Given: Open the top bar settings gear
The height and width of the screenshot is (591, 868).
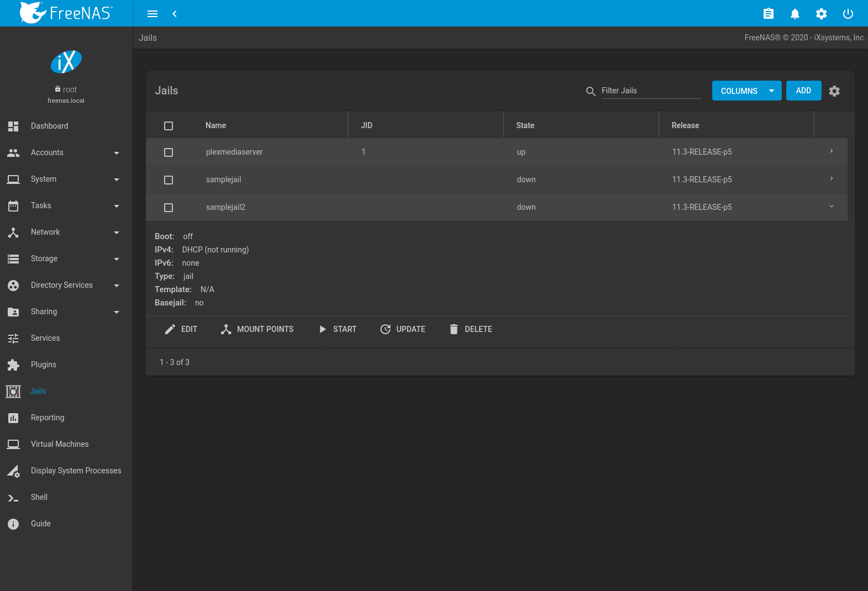Looking at the screenshot, I should [821, 14].
